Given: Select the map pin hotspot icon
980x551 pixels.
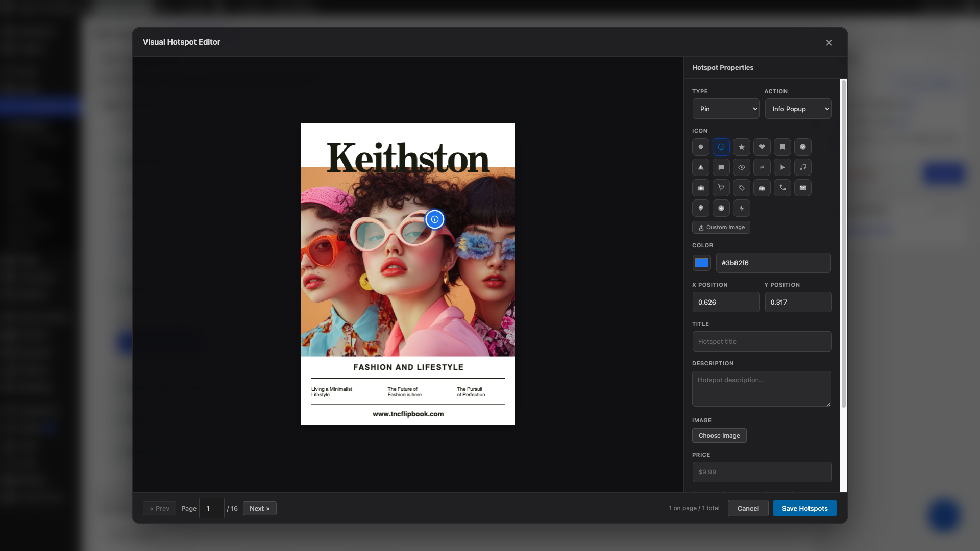Looking at the screenshot, I should [701, 208].
